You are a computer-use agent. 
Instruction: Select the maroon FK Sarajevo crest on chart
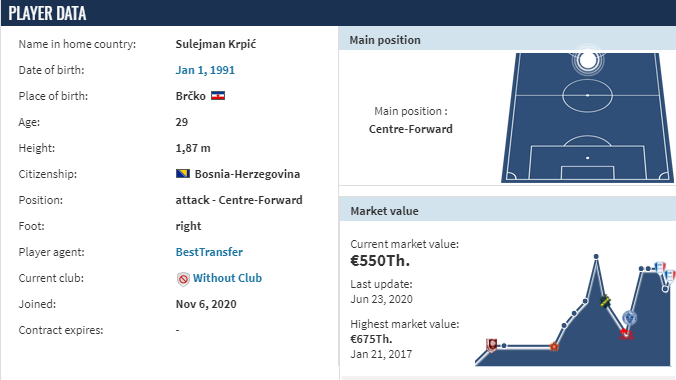[x=491, y=345]
